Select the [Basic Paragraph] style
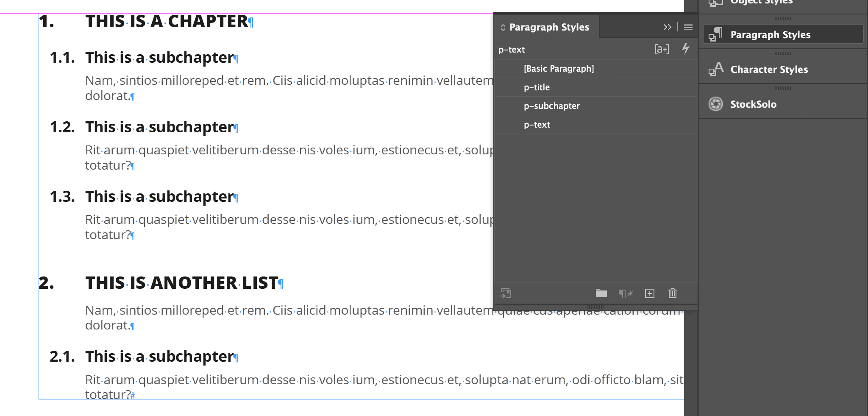This screenshot has height=416, width=868. tap(559, 68)
